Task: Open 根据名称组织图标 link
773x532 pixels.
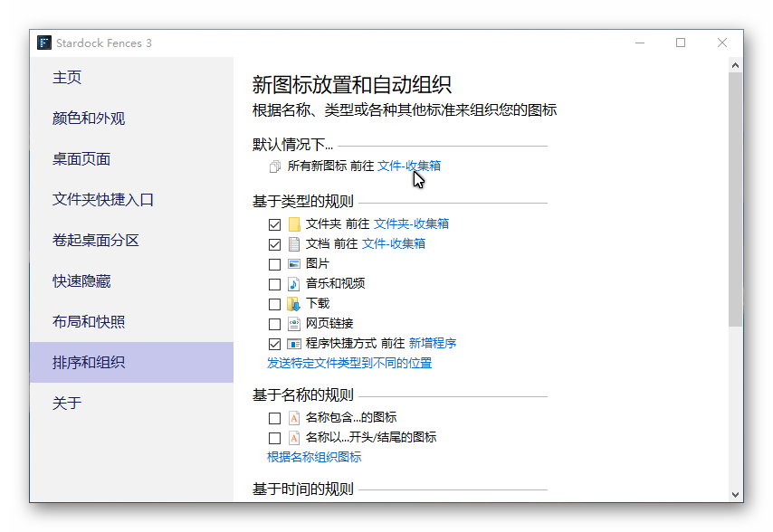Action: pyautogui.click(x=314, y=457)
